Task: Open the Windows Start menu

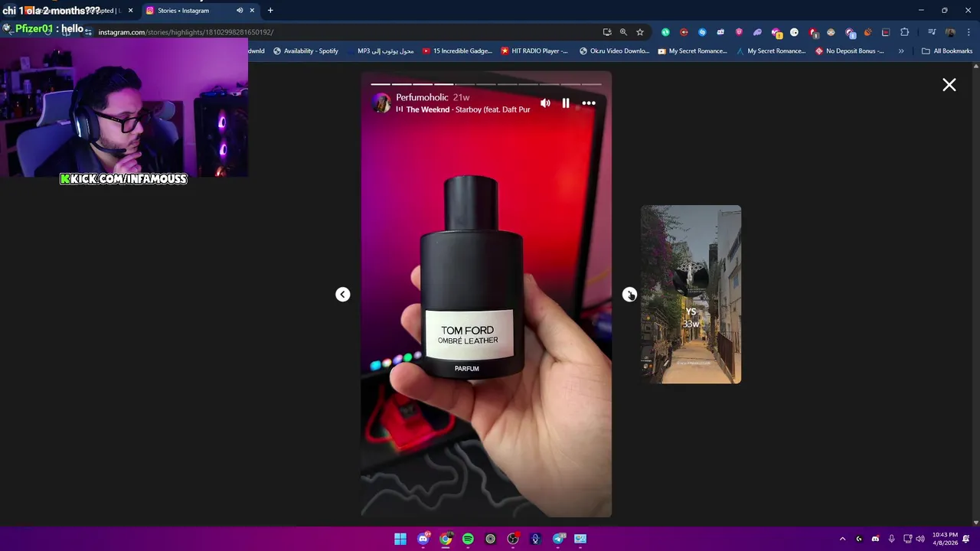Action: [x=400, y=539]
